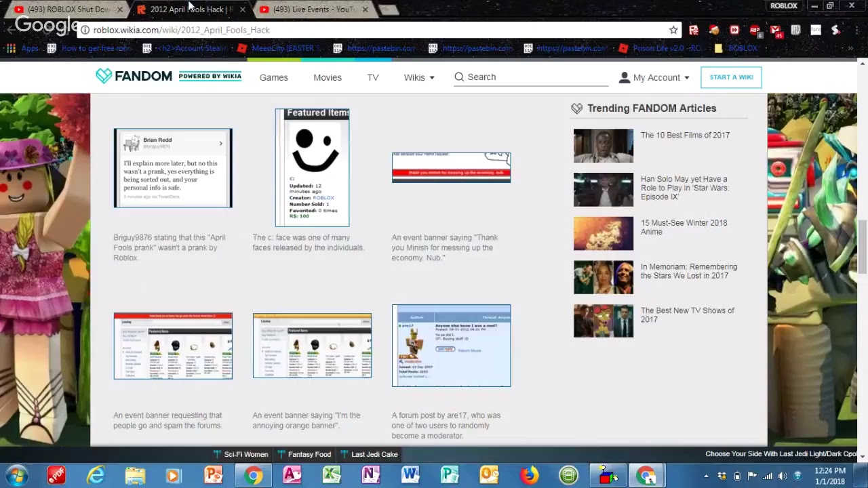Click the search magnifier icon
Screen dimensions: 868x488
tap(459, 77)
